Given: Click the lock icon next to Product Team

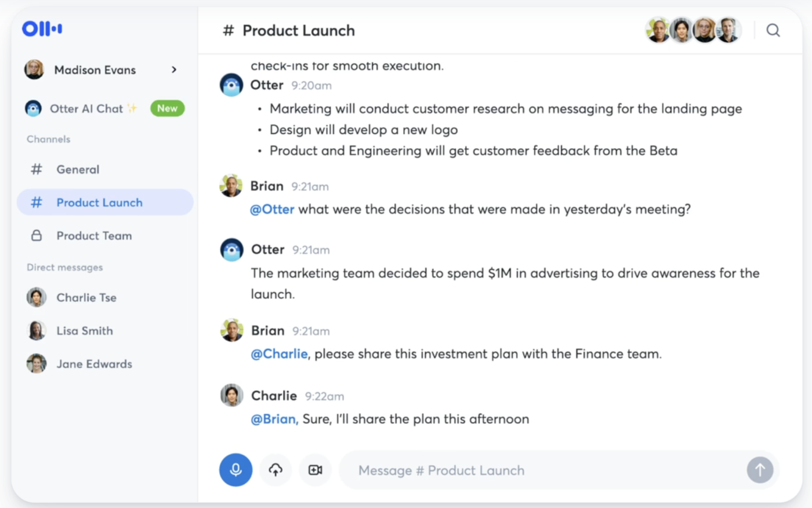Looking at the screenshot, I should click(x=37, y=235).
